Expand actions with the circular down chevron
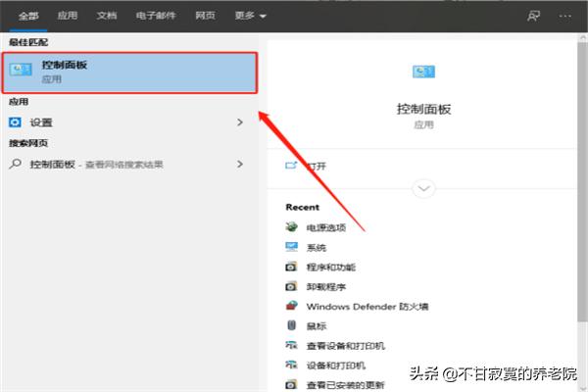Image resolution: width=588 pixels, height=392 pixels. (x=423, y=188)
